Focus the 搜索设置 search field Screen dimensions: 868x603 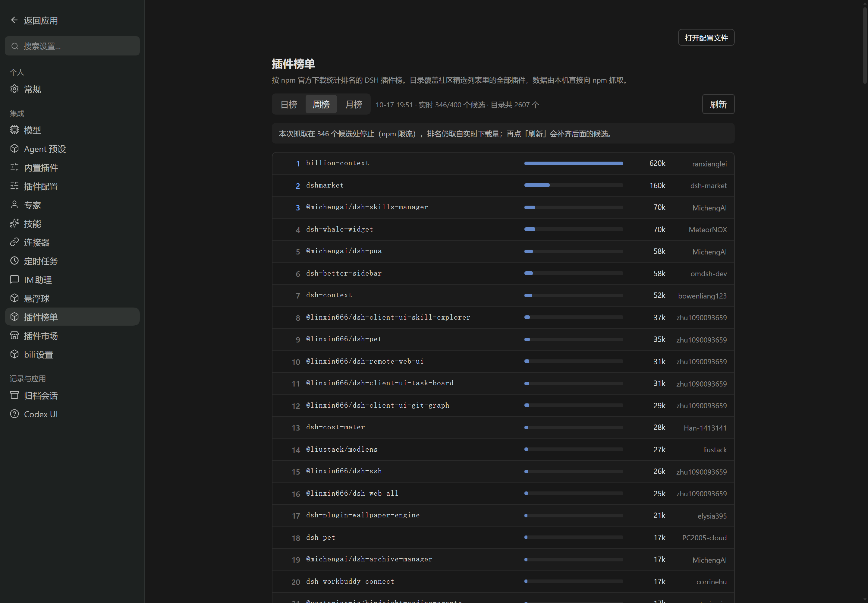[x=72, y=46]
